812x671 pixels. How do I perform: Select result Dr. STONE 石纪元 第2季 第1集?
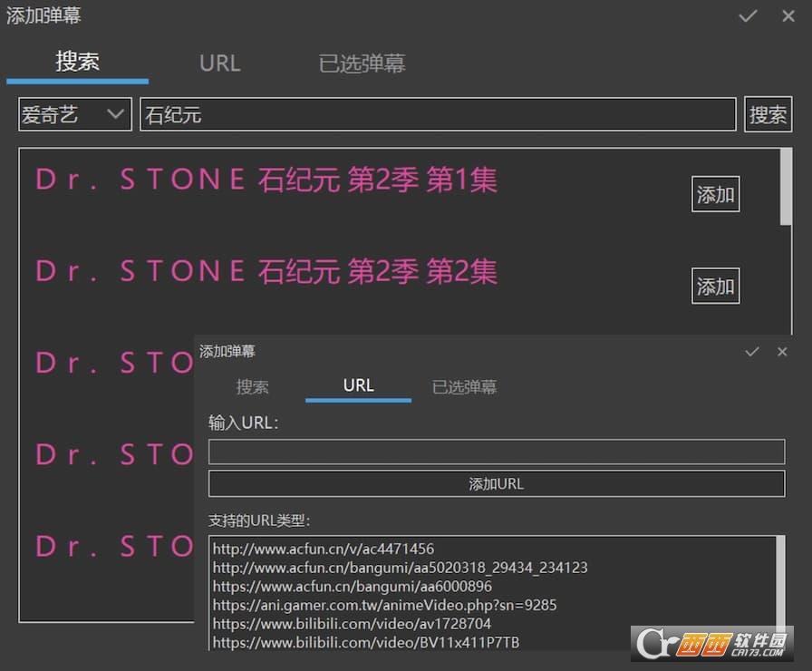pyautogui.click(x=266, y=180)
